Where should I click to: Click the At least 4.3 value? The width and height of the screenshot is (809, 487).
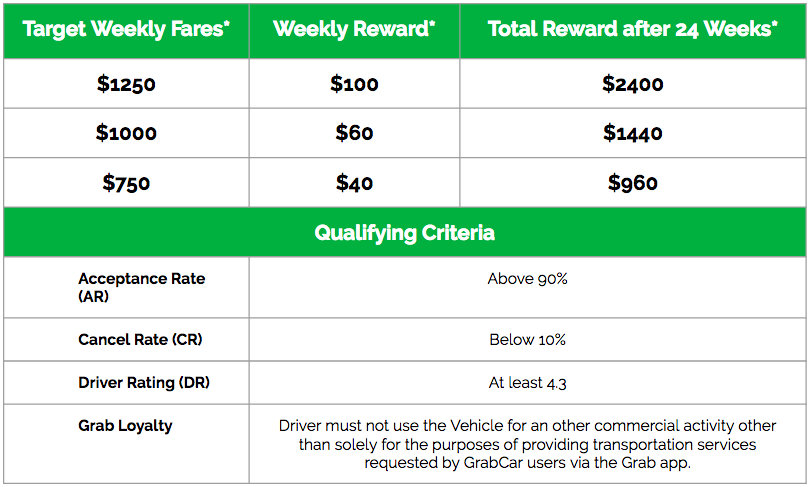527,383
